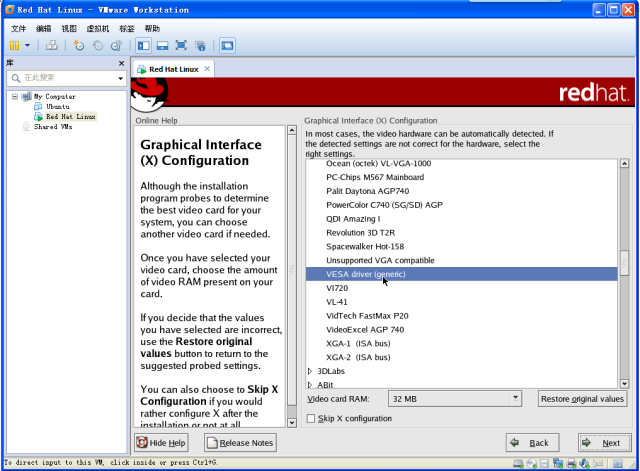Switch to the Red Hat Linux tab
Viewport: 640px width, 471px height.
tap(173, 69)
